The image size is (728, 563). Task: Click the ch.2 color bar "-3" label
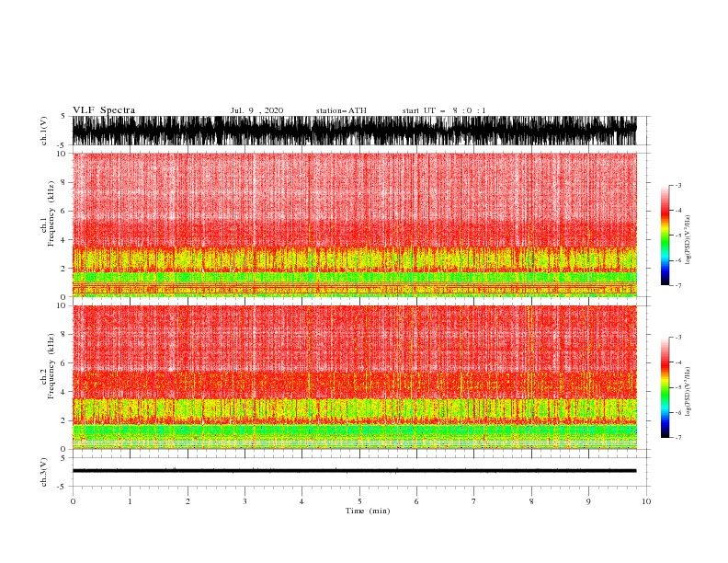[x=678, y=338]
